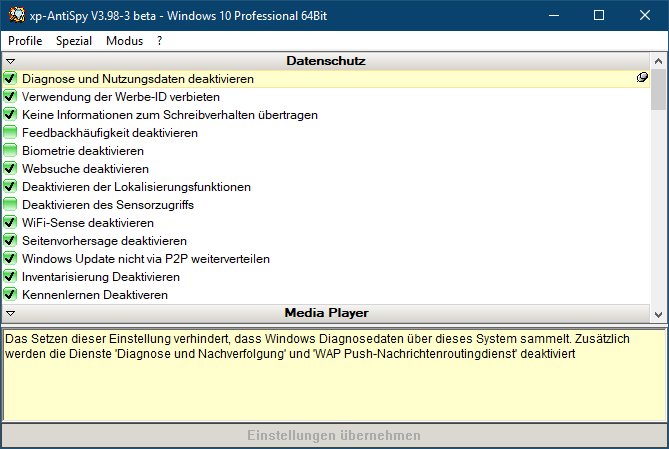Select Kennenlernen Deaktiveren label
This screenshot has height=449, width=669.
(95, 295)
